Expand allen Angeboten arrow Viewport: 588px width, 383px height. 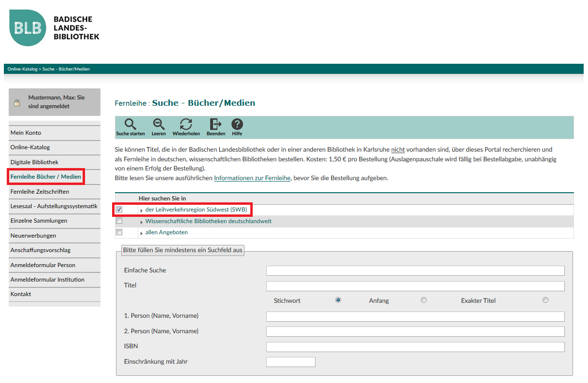pyautogui.click(x=142, y=233)
